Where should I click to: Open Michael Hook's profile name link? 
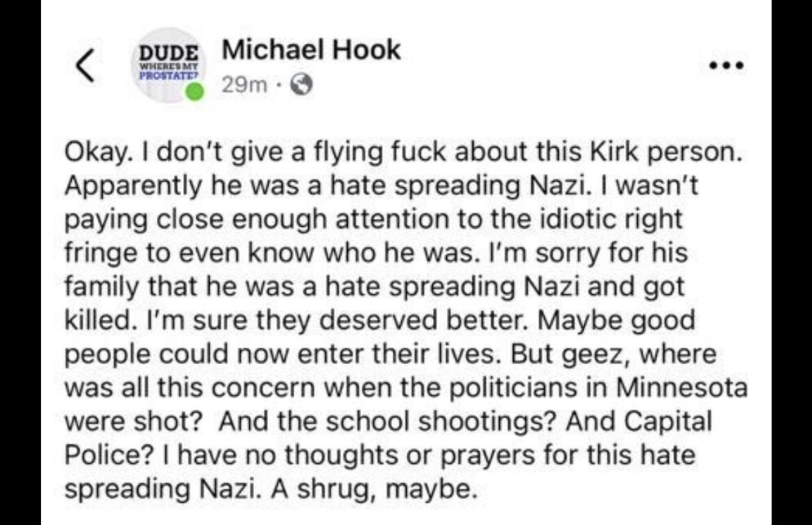311,50
